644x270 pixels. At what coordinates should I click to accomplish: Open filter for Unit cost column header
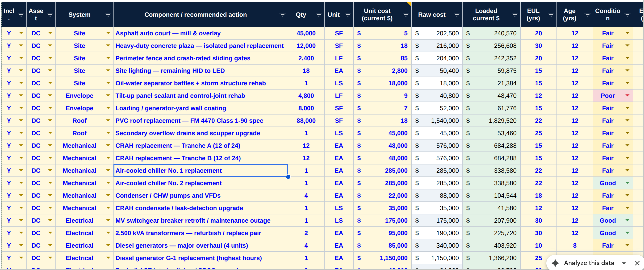(406, 15)
